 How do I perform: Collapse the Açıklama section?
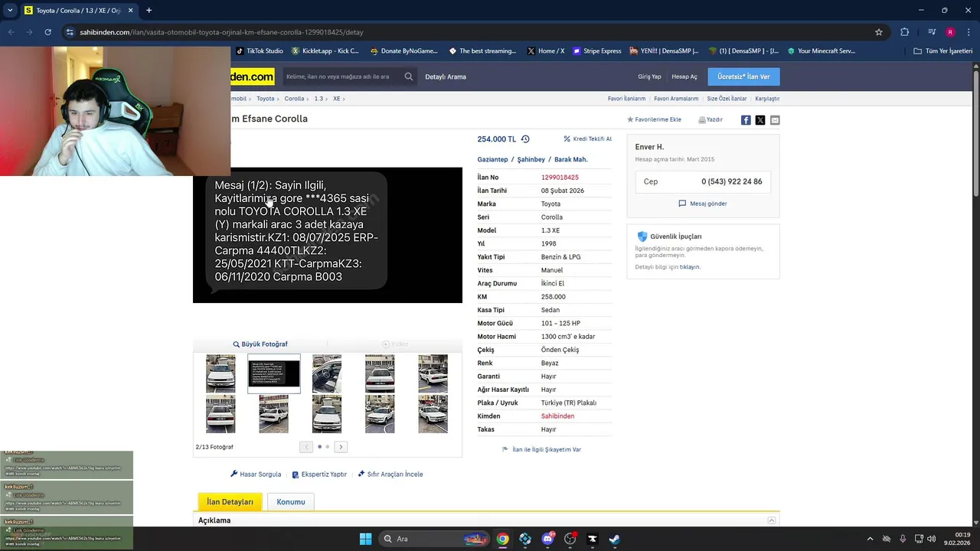coord(772,520)
